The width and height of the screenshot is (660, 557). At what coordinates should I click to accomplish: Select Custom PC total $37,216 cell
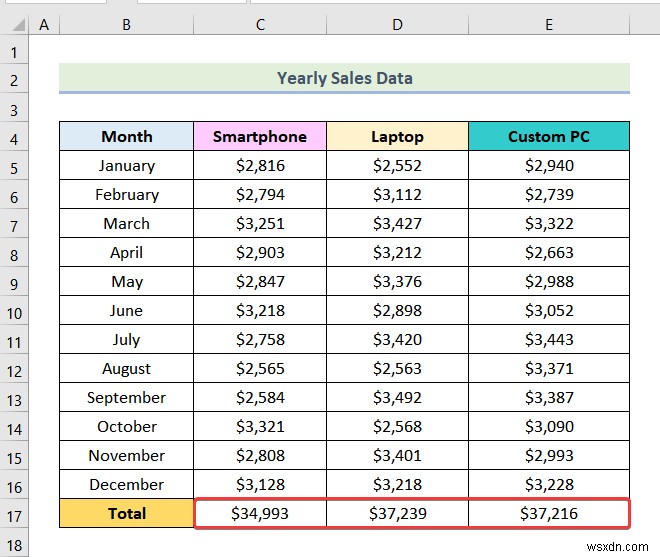click(548, 514)
